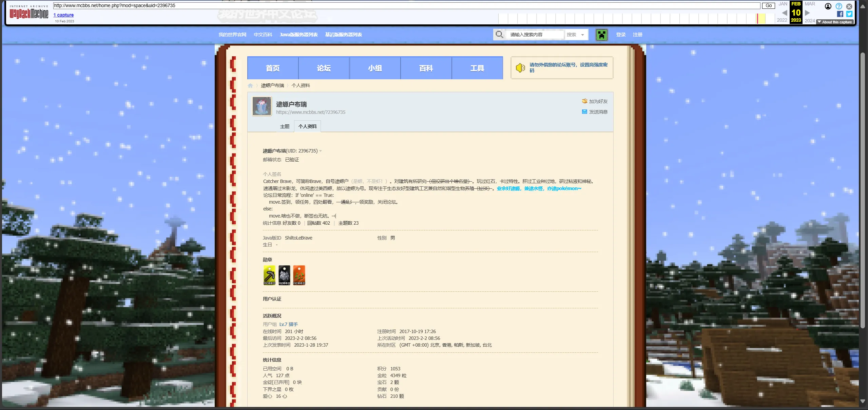Go to next capture arrow
The image size is (868, 410).
pos(807,13)
